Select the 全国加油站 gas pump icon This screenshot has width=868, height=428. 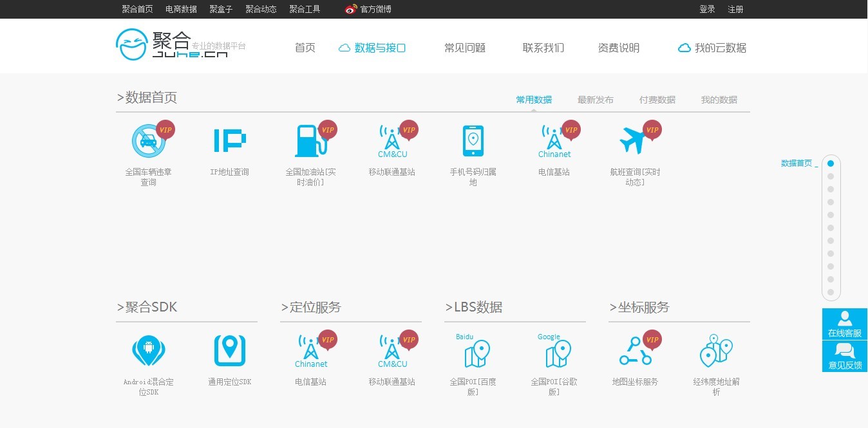310,141
